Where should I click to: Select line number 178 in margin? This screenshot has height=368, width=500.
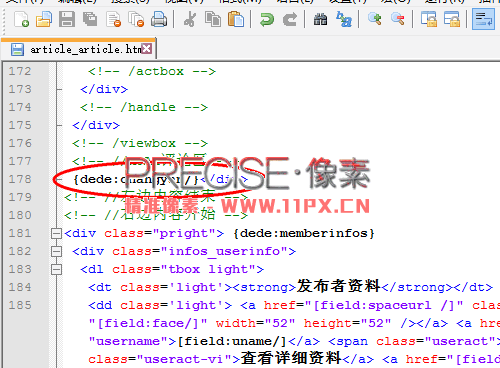point(20,179)
